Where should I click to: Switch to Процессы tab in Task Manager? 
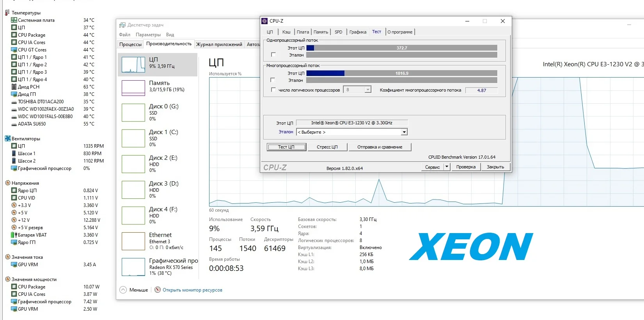[x=130, y=44]
